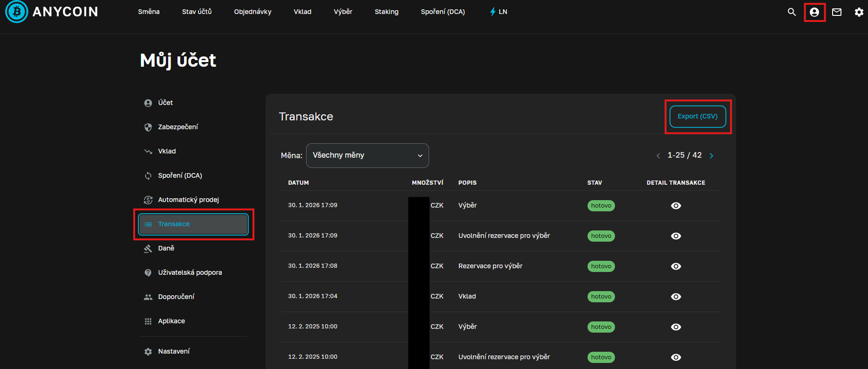Click the DATUM column header
868x369 pixels.
[x=299, y=183]
